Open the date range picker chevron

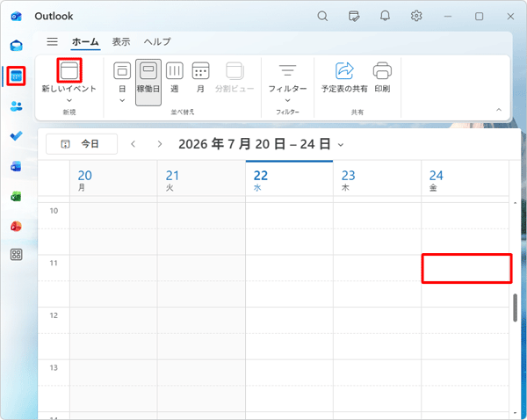click(341, 145)
